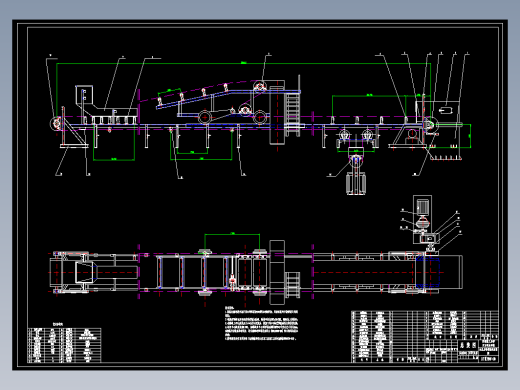This screenshot has height=390, width=520.
Task: Click the technical notes paragraph below plan view
Action: (x=261, y=323)
